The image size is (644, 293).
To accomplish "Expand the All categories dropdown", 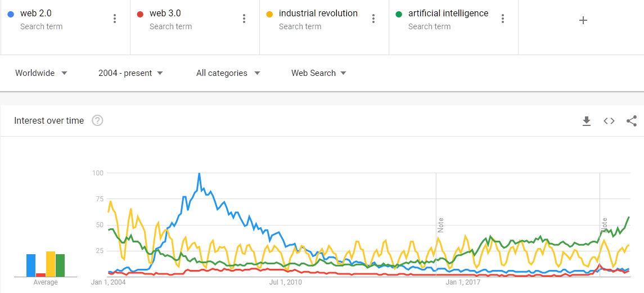I will tap(228, 73).
